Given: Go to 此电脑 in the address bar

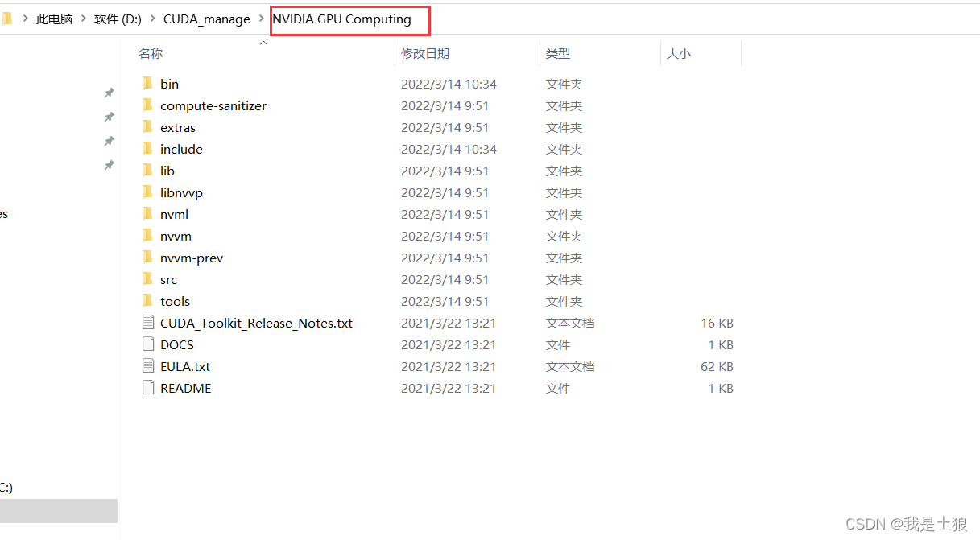Looking at the screenshot, I should [x=55, y=19].
